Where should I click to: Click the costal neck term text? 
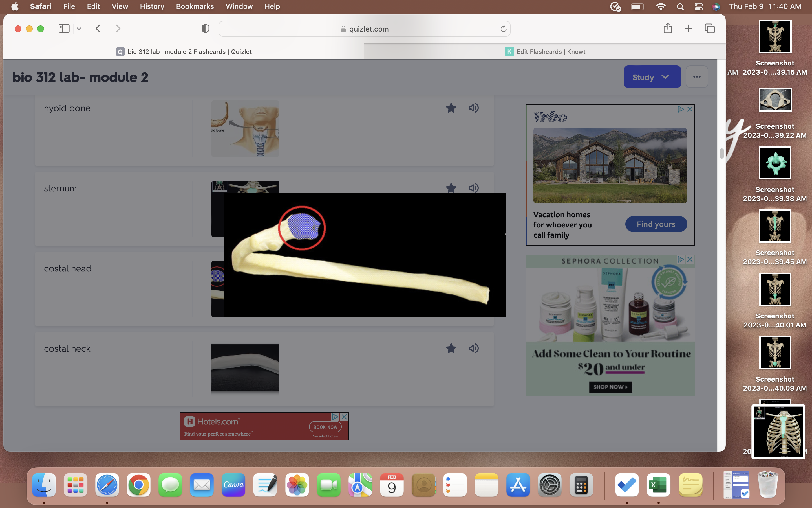pyautogui.click(x=67, y=349)
